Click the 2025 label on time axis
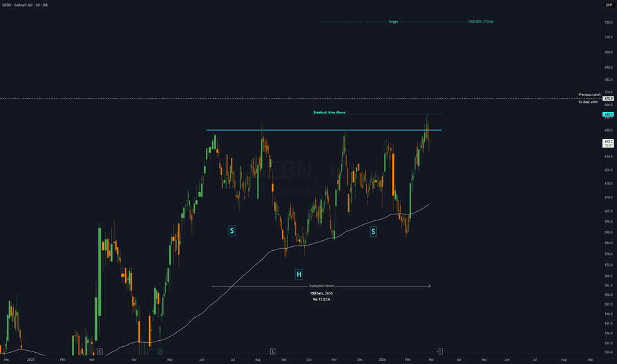Viewport: 617px width, 364px height. point(30,359)
